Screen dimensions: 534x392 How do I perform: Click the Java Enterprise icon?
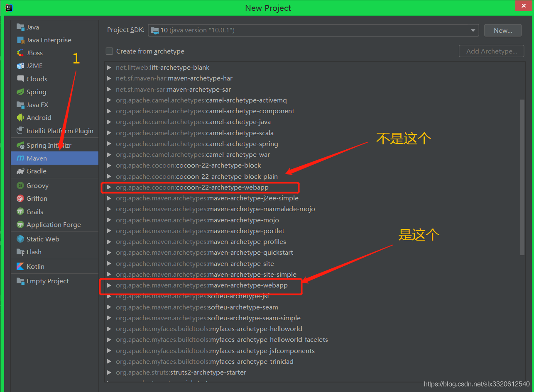(20, 40)
